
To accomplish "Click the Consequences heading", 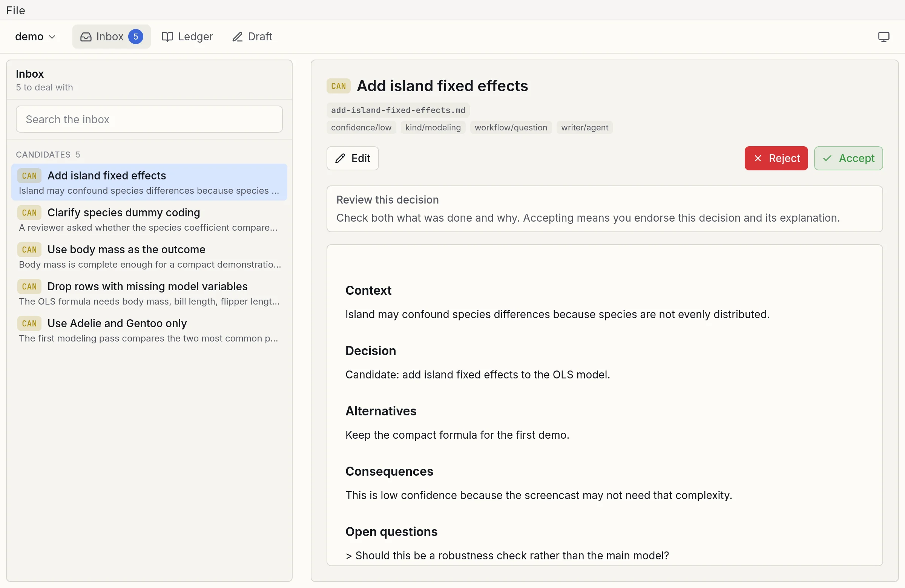I will point(389,471).
